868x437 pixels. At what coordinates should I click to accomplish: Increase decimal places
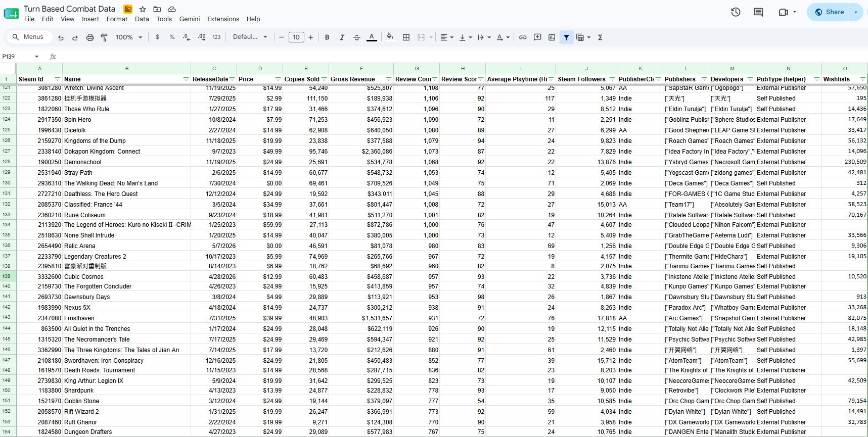(202, 37)
